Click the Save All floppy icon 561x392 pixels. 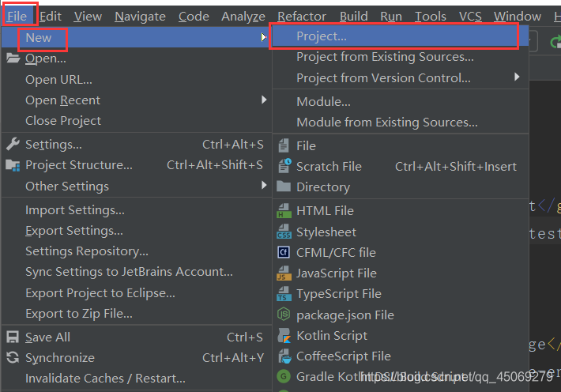(13, 337)
